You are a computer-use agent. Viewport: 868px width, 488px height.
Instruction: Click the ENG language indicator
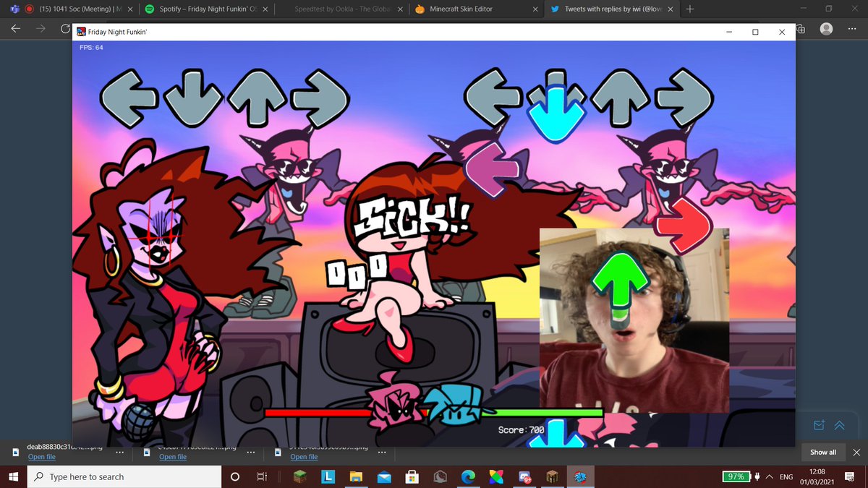tap(787, 477)
